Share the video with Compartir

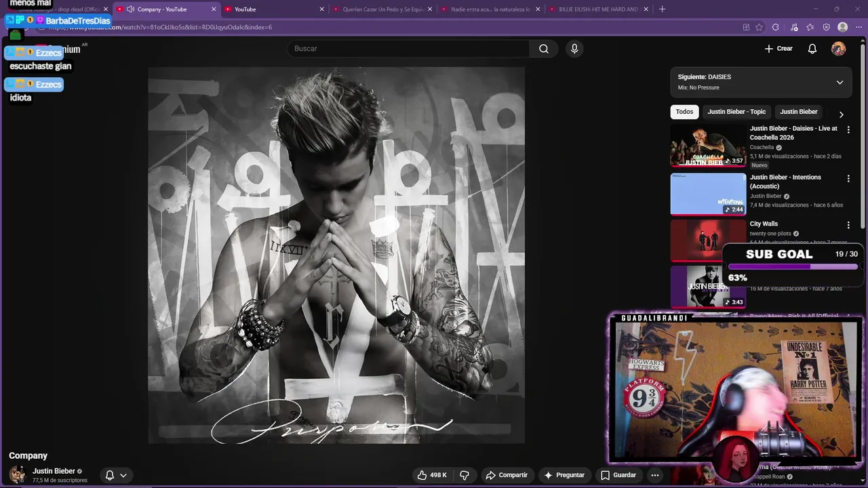click(507, 475)
